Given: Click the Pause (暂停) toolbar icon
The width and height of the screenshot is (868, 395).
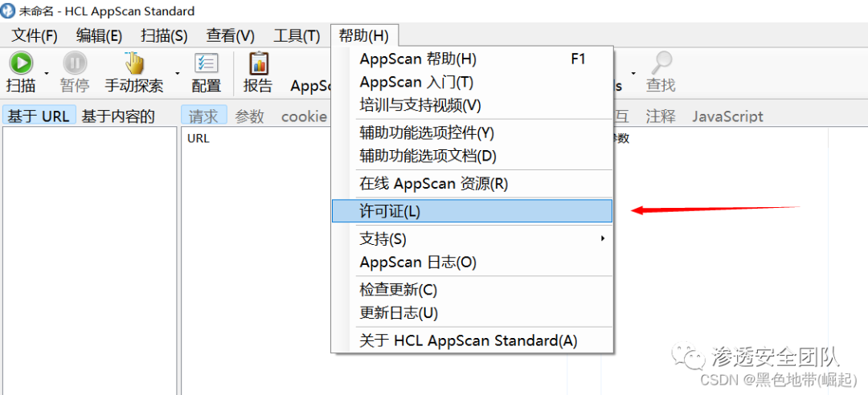Looking at the screenshot, I should coord(74,63).
